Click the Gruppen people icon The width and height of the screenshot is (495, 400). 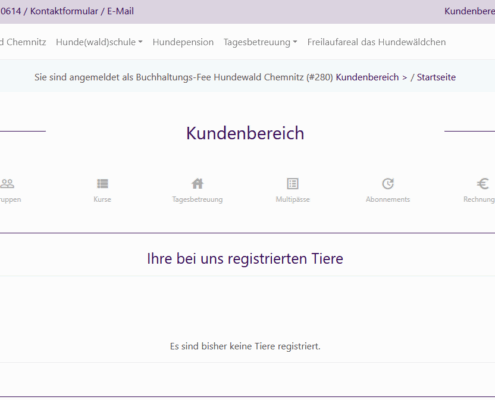pyautogui.click(x=7, y=184)
